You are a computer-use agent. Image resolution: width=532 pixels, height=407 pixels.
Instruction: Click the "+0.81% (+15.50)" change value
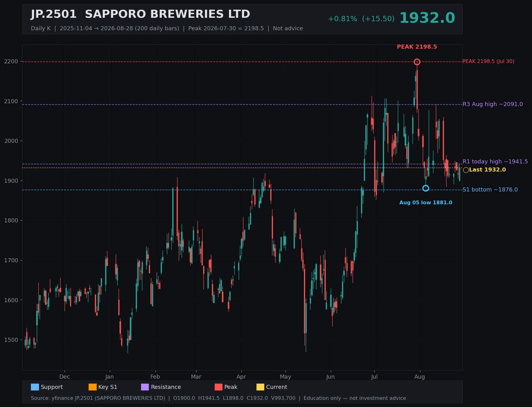tap(361, 19)
